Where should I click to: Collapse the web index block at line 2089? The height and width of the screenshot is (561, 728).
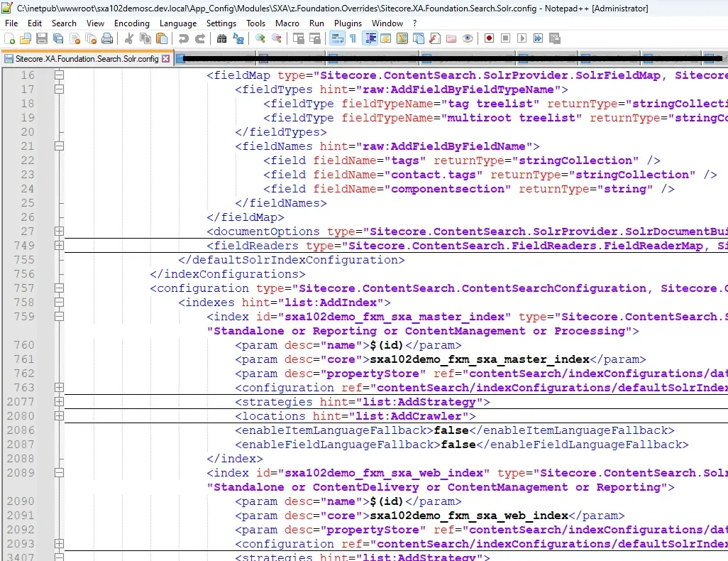(x=59, y=473)
